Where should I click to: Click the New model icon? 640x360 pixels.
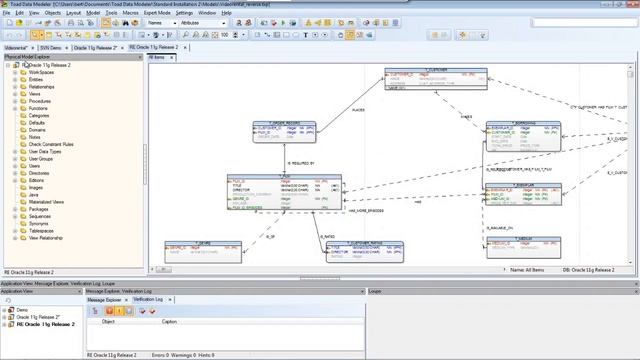coord(9,23)
